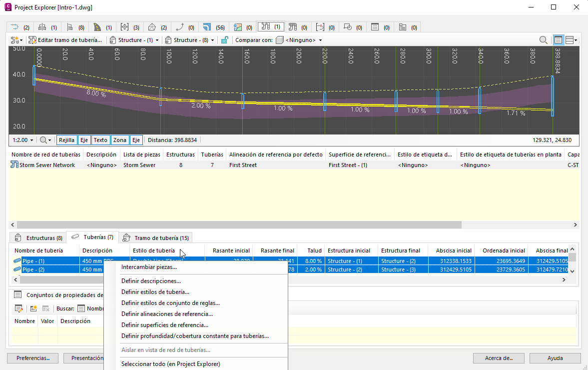Open the pipe networks tab showing (1)
This screenshot has width=588, height=370.
point(271,27)
